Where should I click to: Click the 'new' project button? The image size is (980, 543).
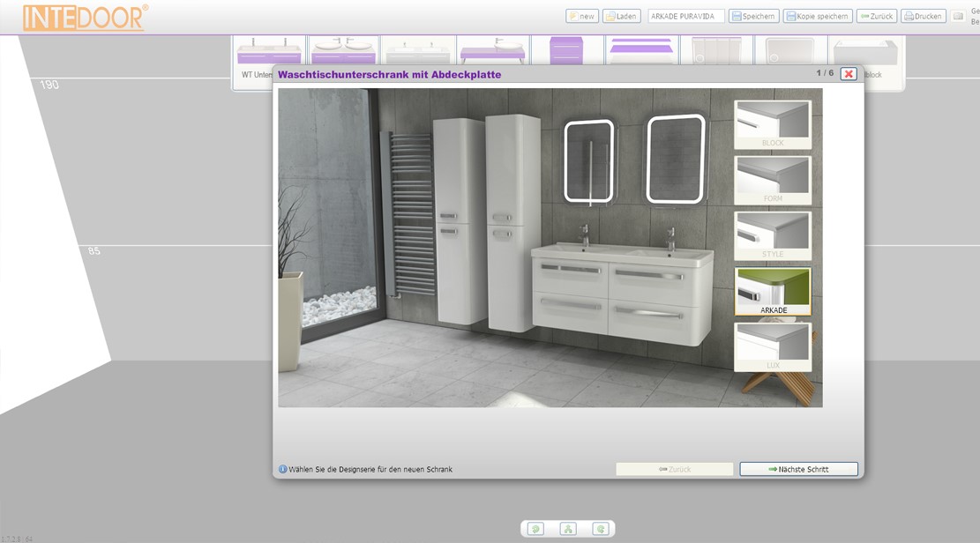(582, 16)
